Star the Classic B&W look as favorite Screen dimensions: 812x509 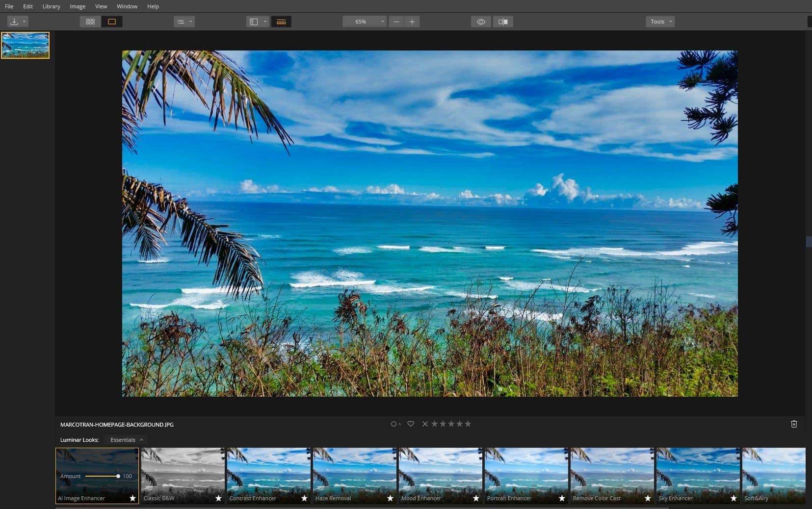click(218, 498)
